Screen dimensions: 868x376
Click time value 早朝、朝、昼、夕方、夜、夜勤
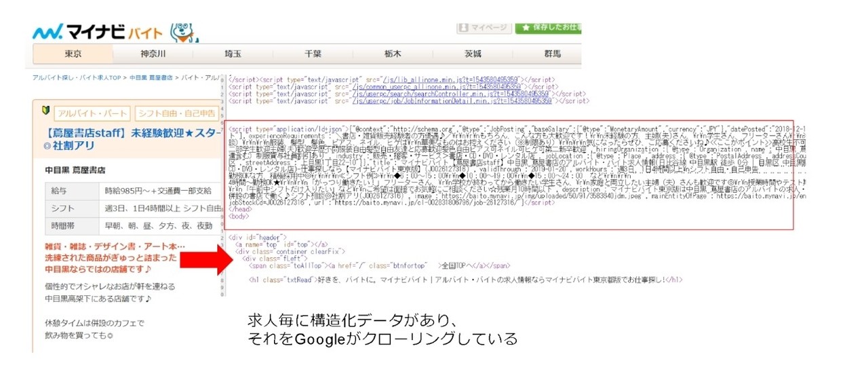(160, 227)
